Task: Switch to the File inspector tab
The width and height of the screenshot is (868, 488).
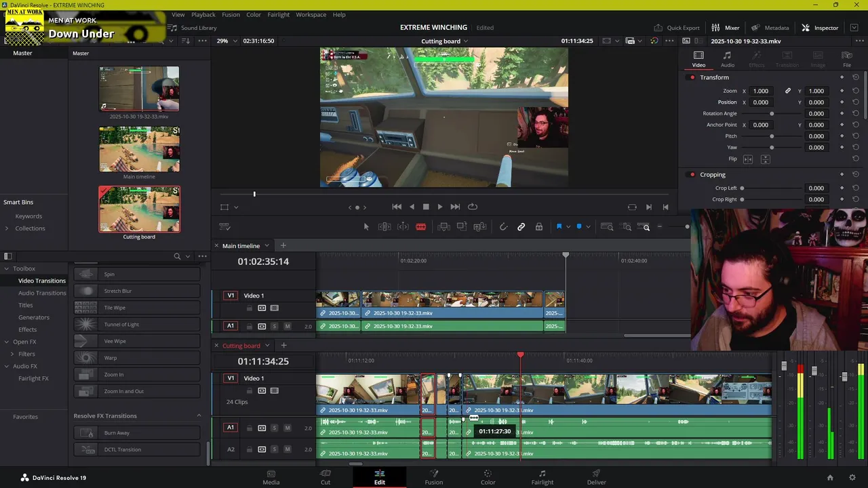Action: (847, 60)
